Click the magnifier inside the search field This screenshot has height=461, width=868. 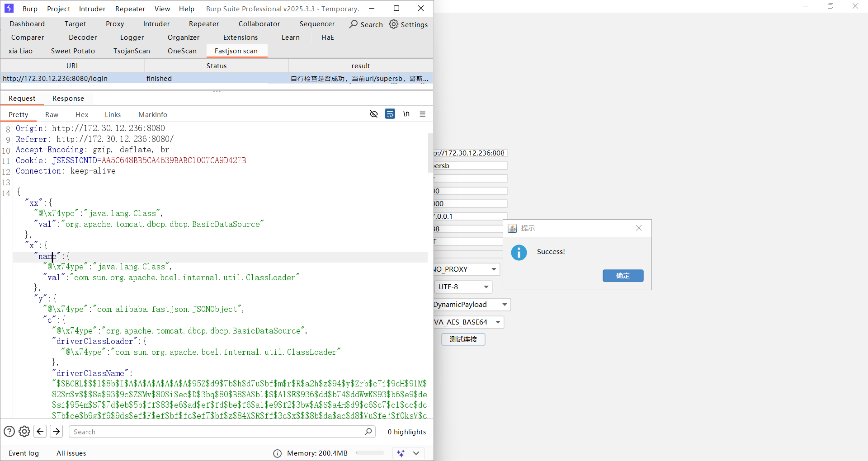click(x=368, y=432)
